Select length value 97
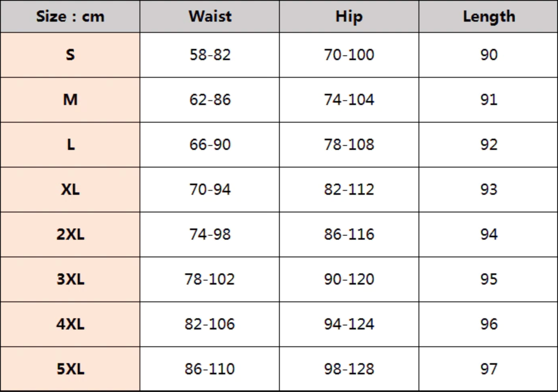Viewport: 558px width, 392px height. point(489,369)
